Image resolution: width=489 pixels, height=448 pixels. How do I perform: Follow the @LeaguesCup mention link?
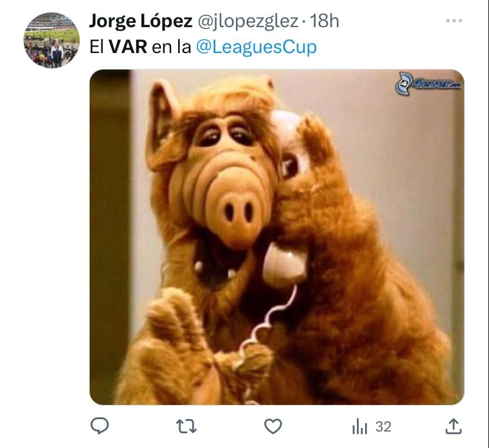tap(257, 47)
